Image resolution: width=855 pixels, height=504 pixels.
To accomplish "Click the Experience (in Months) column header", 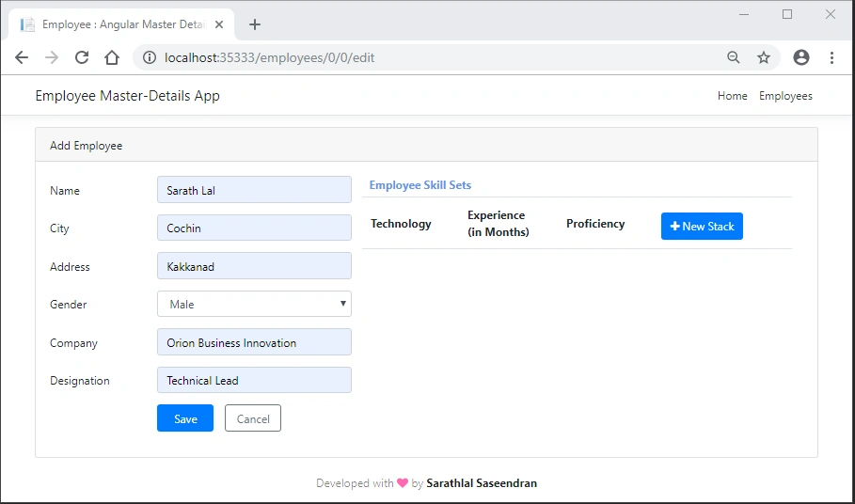I will coord(498,224).
